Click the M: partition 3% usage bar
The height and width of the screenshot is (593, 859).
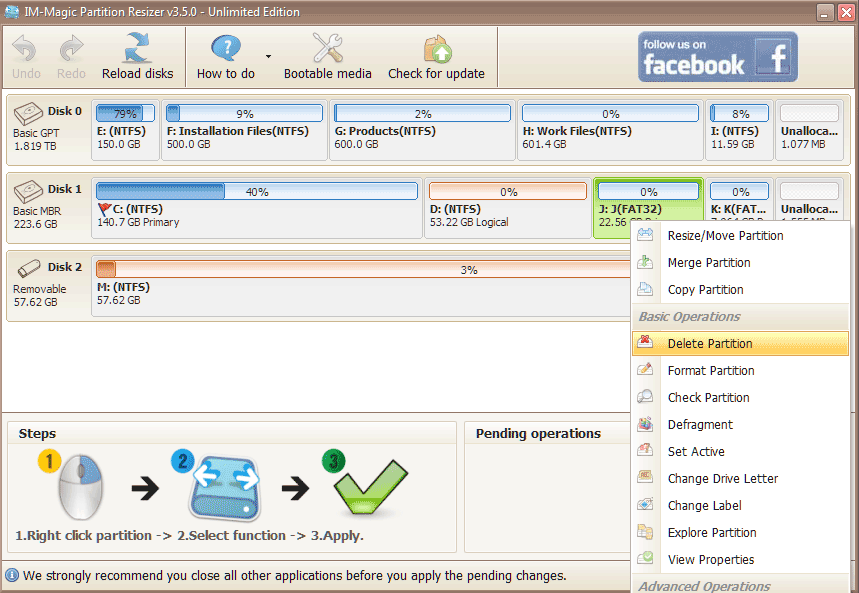coord(364,269)
